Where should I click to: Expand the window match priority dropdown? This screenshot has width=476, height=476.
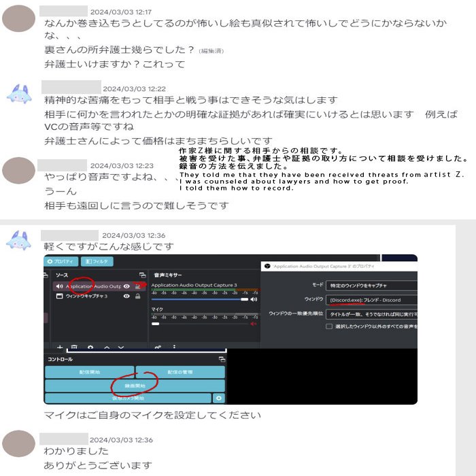(x=371, y=314)
